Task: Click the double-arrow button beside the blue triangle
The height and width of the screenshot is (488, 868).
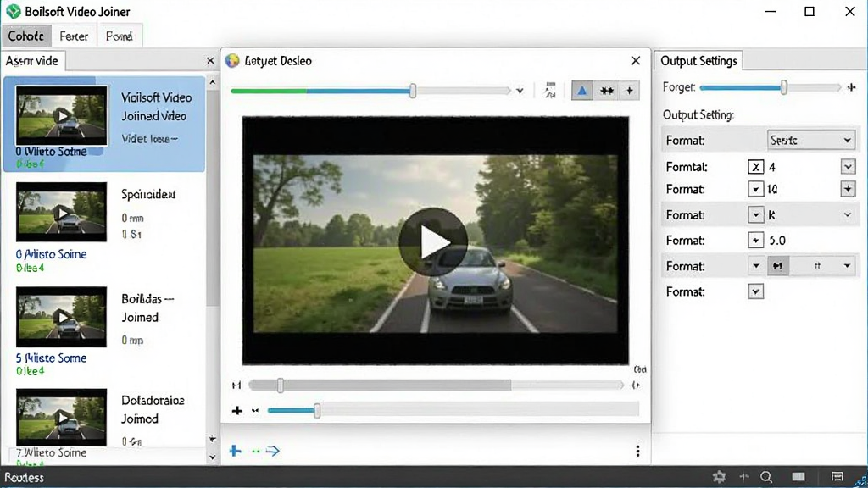Action: (x=607, y=91)
